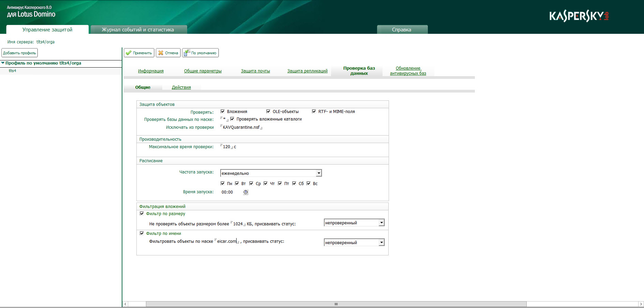The width and height of the screenshot is (644, 308).
Task: Open name filter status dropdown
Action: click(x=381, y=242)
